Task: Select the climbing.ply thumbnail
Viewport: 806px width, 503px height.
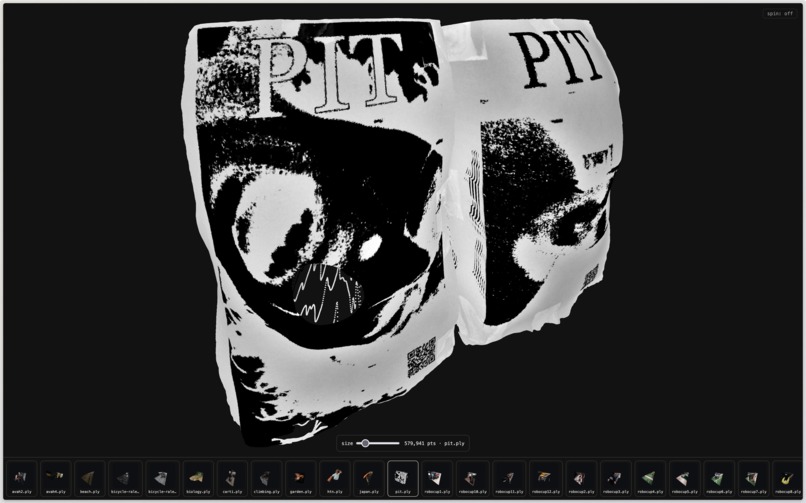Action: click(266, 479)
